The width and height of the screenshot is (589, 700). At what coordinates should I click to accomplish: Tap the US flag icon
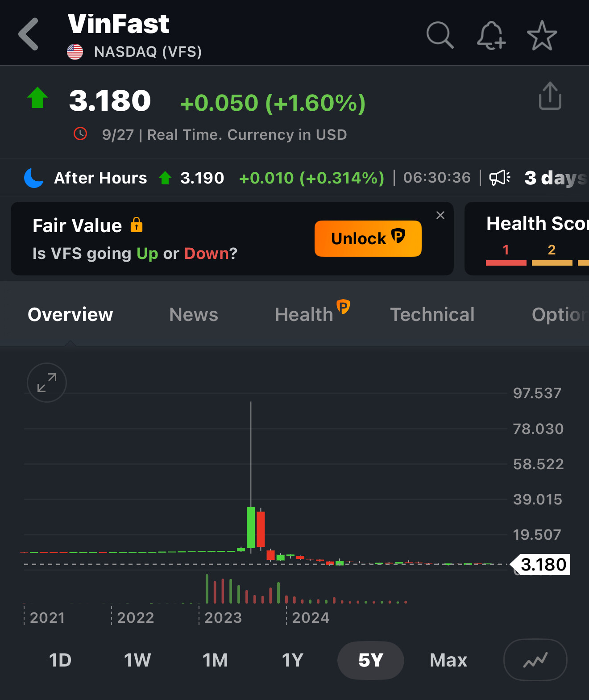pyautogui.click(x=75, y=52)
